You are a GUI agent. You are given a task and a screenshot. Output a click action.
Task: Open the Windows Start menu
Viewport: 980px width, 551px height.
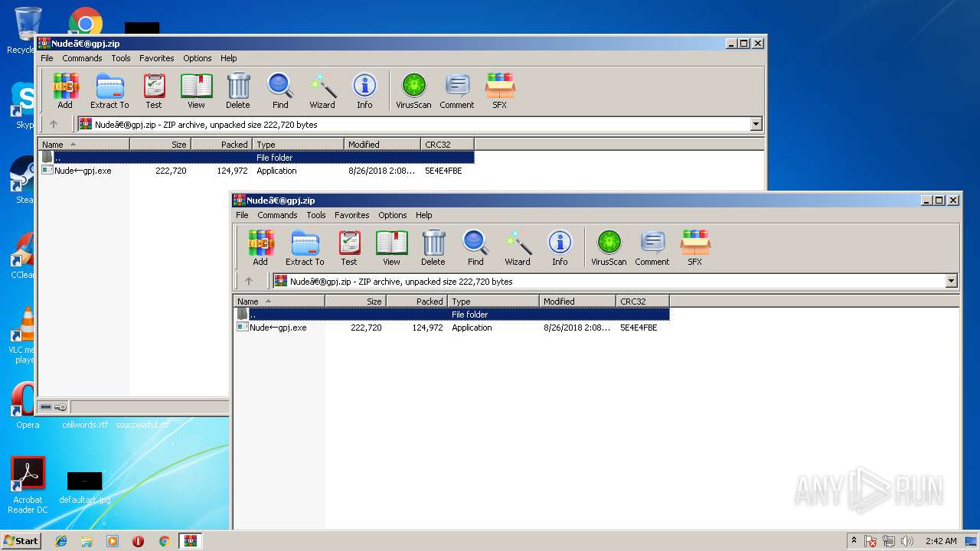(21, 540)
